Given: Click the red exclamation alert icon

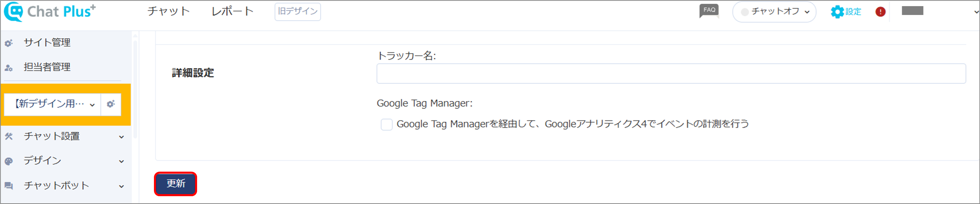Looking at the screenshot, I should (880, 12).
